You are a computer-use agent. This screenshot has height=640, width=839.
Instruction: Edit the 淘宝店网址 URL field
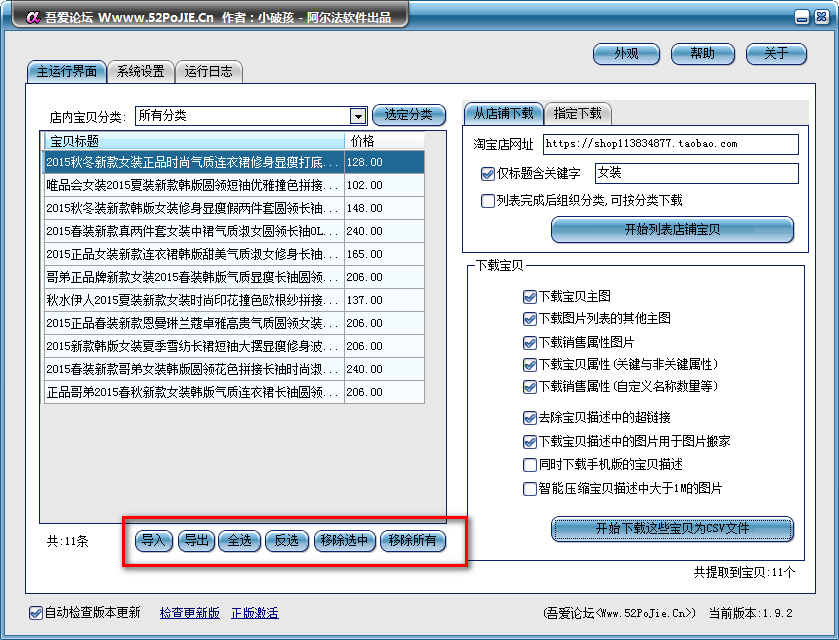pos(670,144)
